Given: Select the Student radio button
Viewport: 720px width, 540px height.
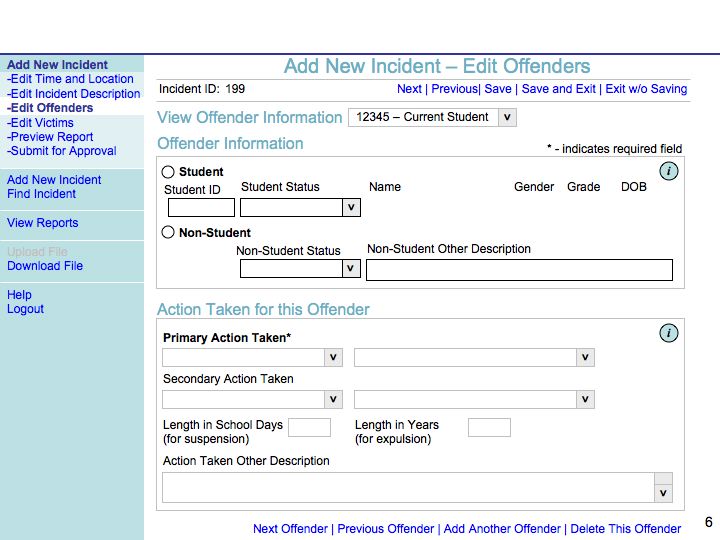Looking at the screenshot, I should [168, 172].
